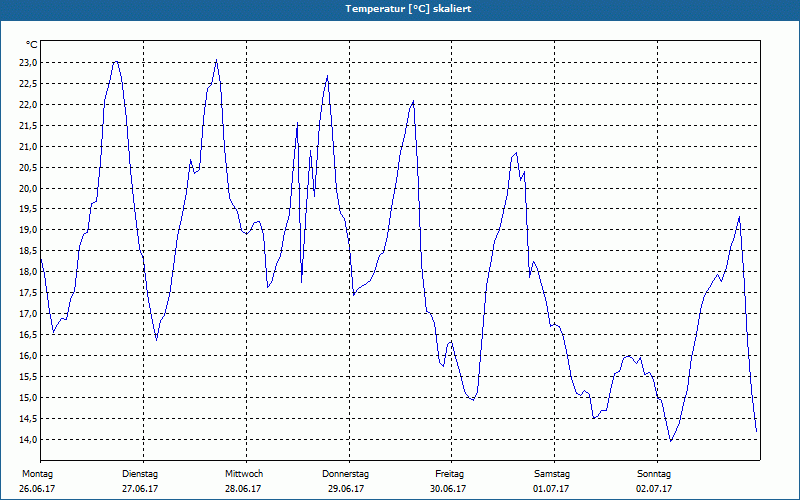800x500 pixels.
Task: Click the 16,5 y-axis value
Action: pos(28,334)
